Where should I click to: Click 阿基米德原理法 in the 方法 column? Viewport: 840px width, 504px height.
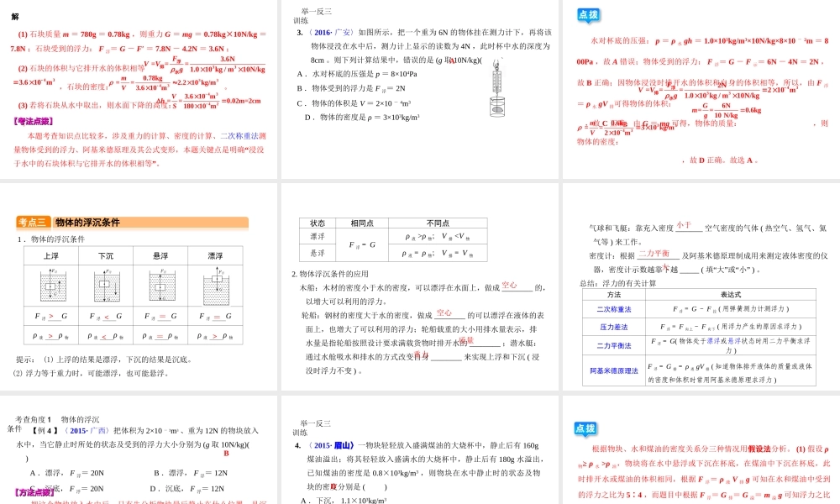[614, 370]
